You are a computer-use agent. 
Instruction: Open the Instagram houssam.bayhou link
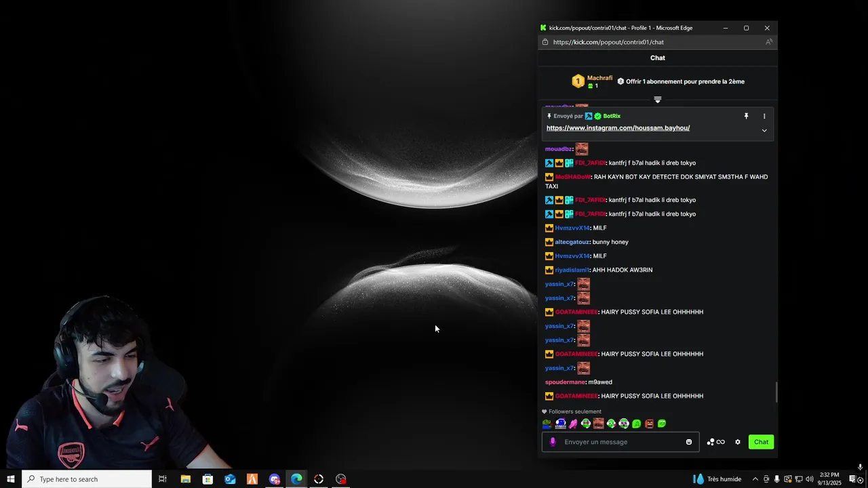pyautogui.click(x=618, y=128)
